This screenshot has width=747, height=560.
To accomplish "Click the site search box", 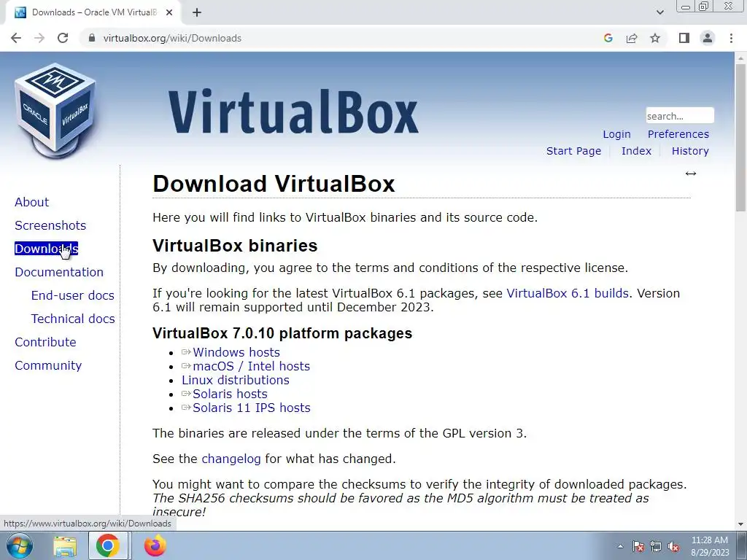I will click(x=680, y=116).
